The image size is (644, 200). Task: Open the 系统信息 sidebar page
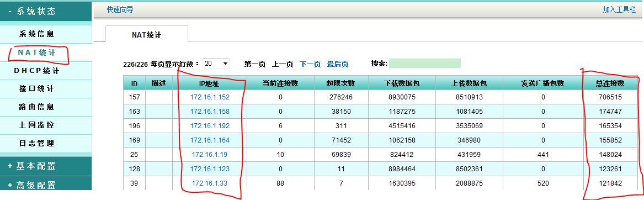(x=36, y=34)
